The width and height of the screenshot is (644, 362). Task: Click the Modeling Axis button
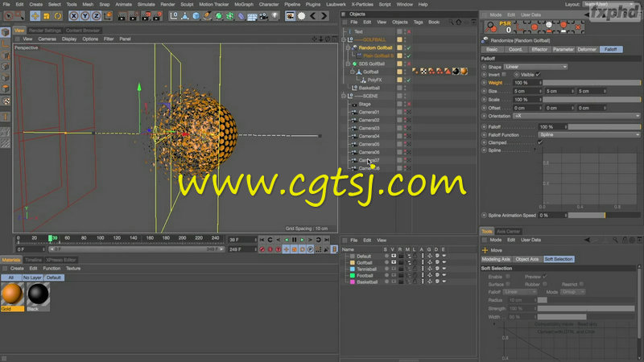click(x=496, y=259)
